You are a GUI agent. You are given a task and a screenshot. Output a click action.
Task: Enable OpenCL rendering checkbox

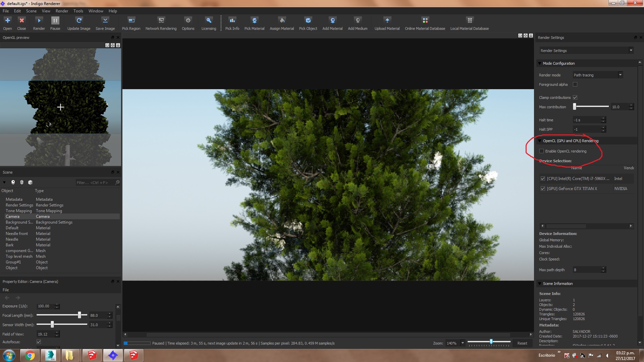(x=541, y=151)
